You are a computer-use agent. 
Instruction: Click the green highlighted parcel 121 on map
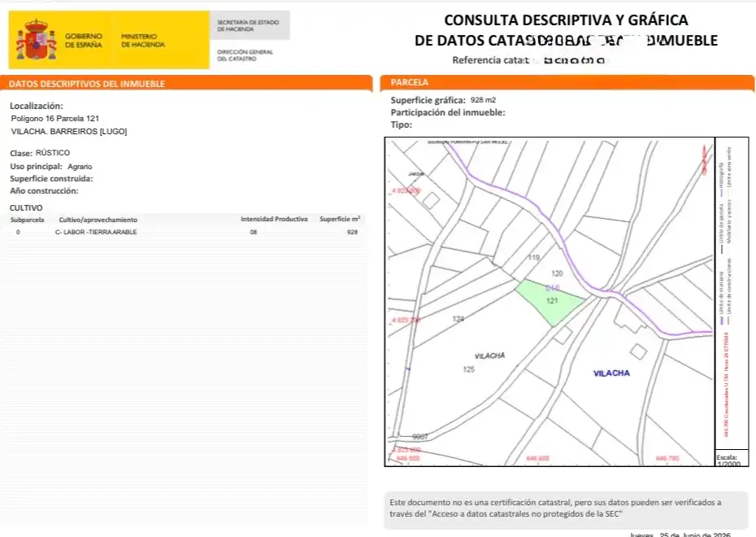tap(550, 302)
